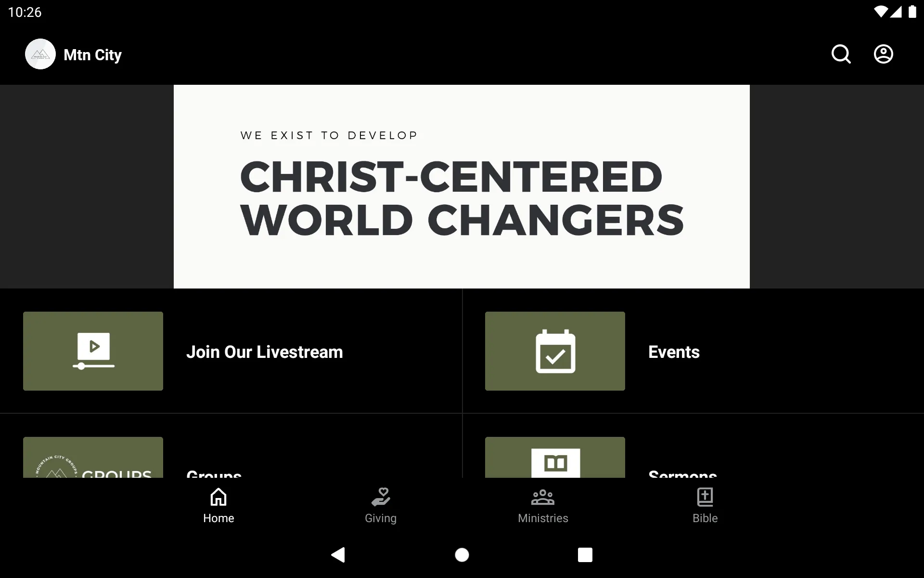
Task: Select the Ministries tab in navigation
Action: pyautogui.click(x=543, y=505)
